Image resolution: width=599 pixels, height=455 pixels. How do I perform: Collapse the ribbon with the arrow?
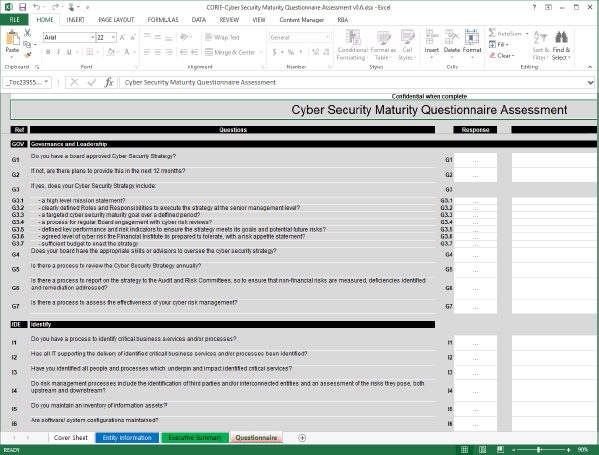click(590, 67)
